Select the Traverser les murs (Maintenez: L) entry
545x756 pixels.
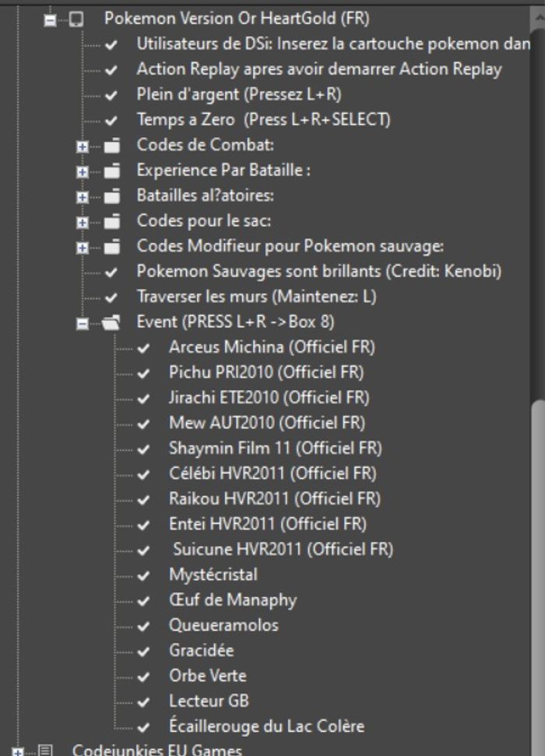click(256, 297)
